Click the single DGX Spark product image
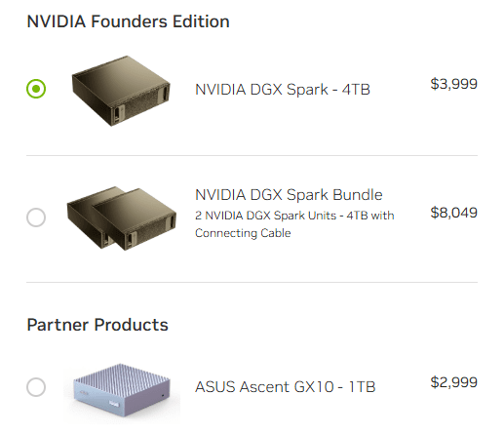 pyautogui.click(x=121, y=91)
